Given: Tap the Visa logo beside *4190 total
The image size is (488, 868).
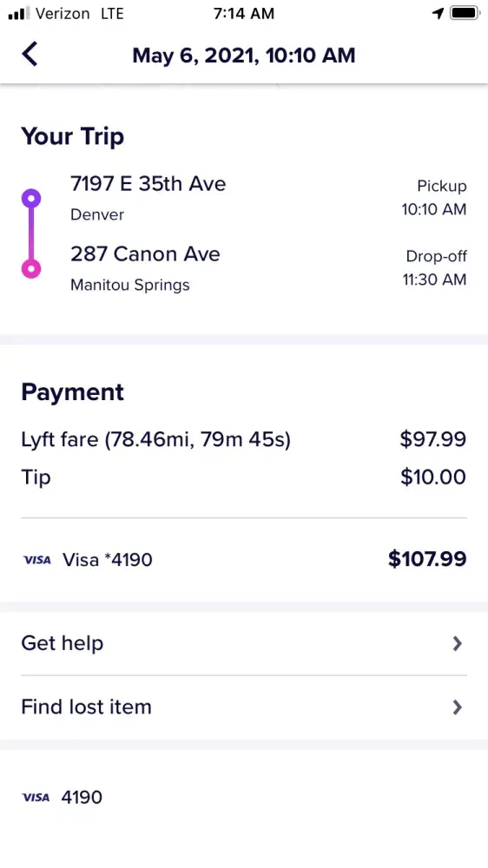Looking at the screenshot, I should point(37,560).
